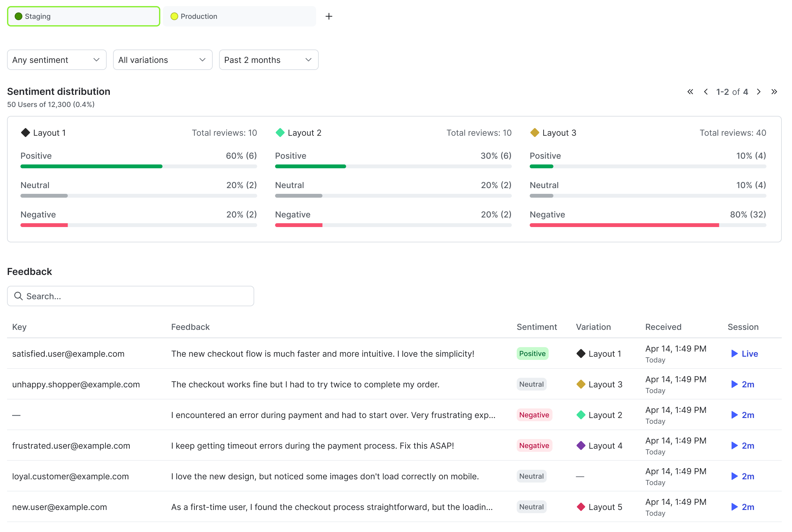Switch to the Staging tab
Screen dimensions: 792x532
83,16
